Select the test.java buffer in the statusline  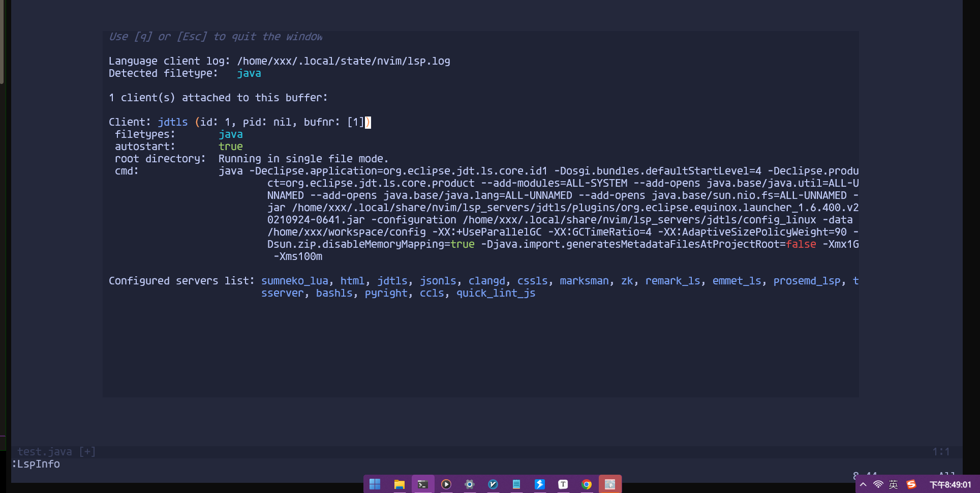pos(45,451)
